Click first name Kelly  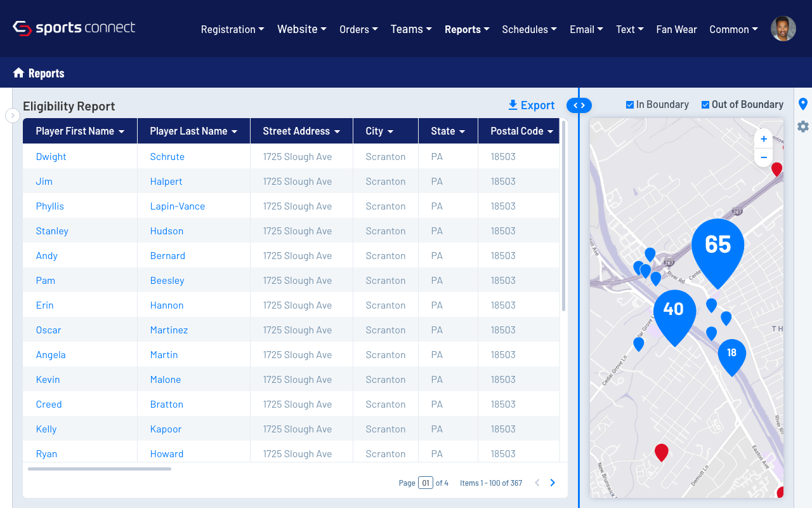coord(46,429)
